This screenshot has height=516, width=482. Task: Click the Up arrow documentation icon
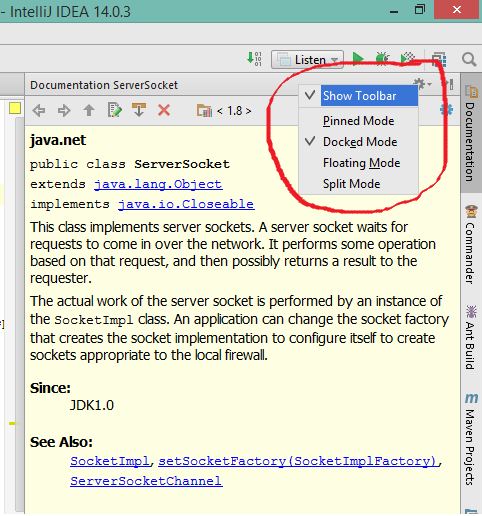89,110
